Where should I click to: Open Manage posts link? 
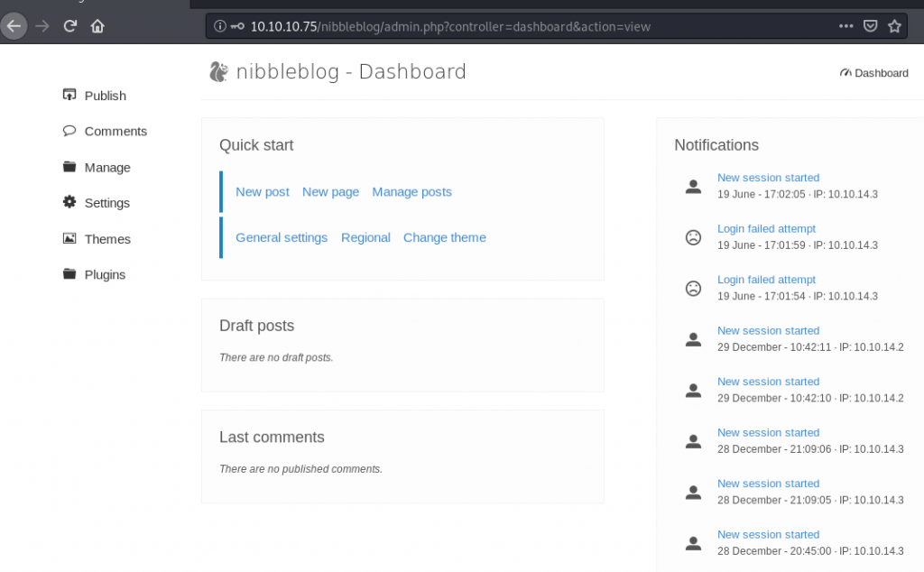(411, 192)
